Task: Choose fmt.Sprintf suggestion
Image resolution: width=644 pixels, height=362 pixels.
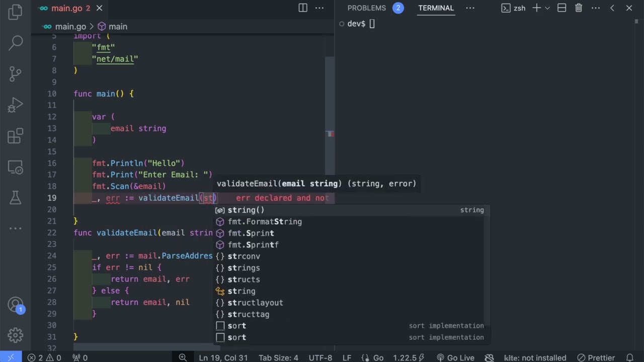Action: pos(350,245)
